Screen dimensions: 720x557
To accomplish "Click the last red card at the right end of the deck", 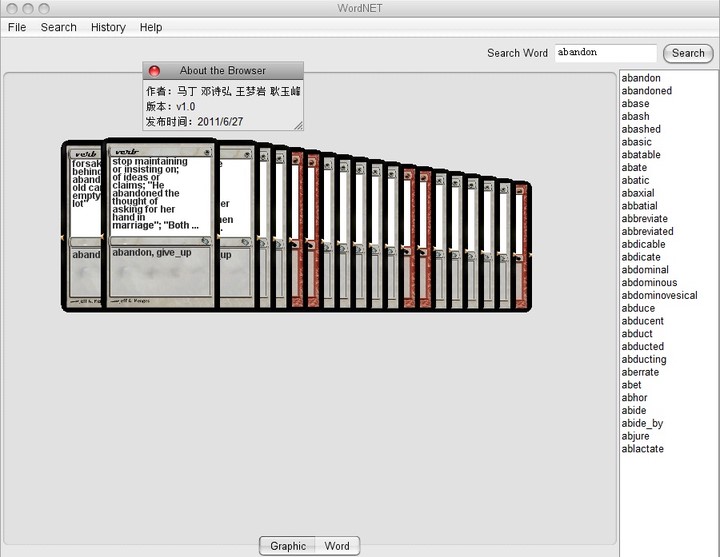I will (522, 246).
